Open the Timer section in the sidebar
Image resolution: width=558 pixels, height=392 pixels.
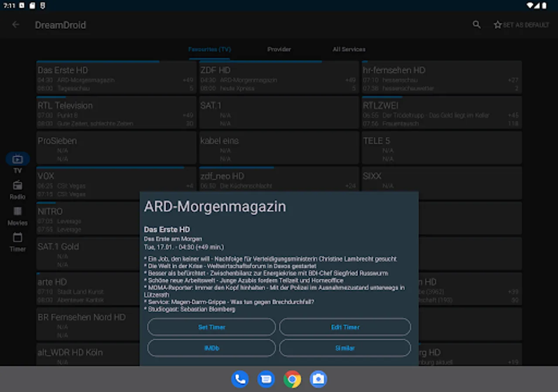tap(17, 242)
